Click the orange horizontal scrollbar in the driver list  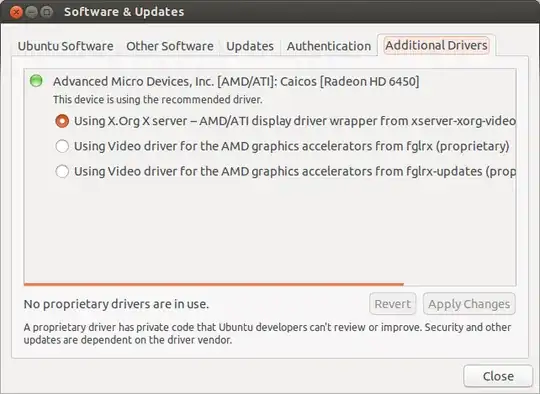pos(214,284)
